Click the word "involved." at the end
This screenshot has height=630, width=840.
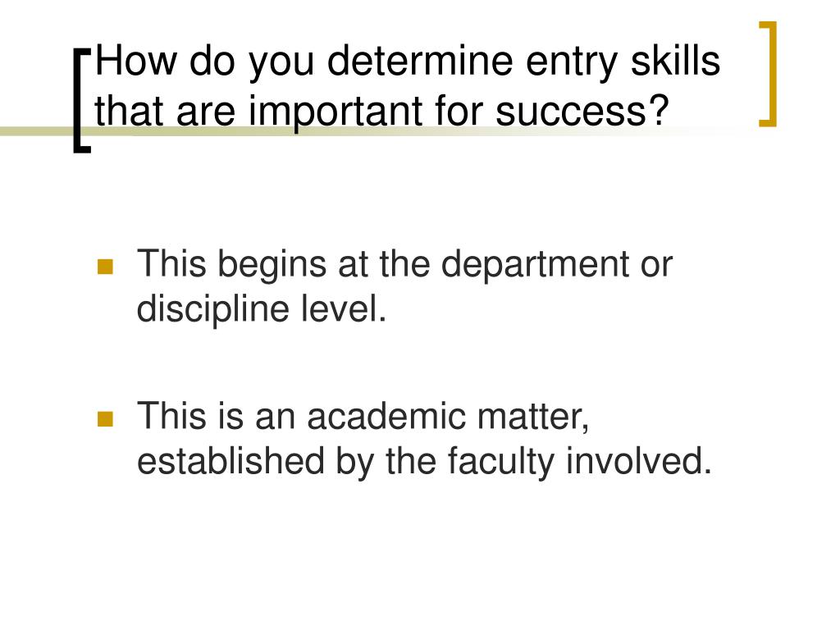[638, 462]
